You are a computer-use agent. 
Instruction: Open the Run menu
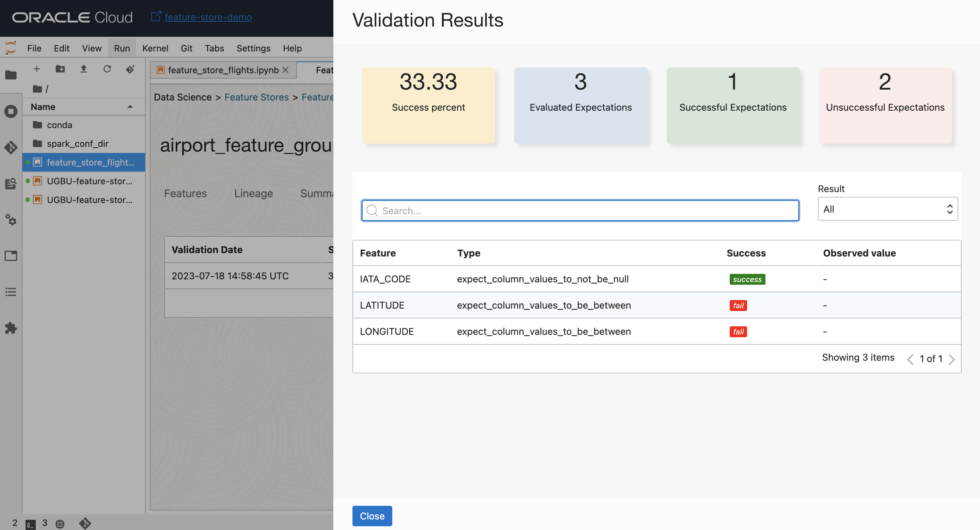coord(122,48)
